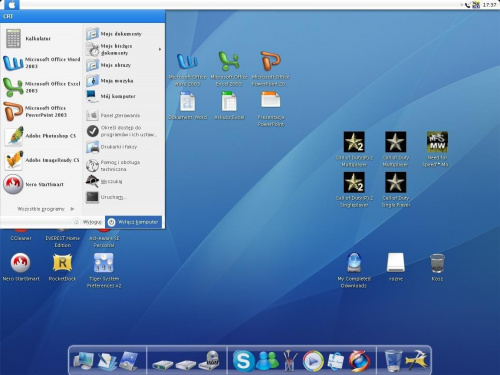Click the Wyloguj button

[x=88, y=222]
